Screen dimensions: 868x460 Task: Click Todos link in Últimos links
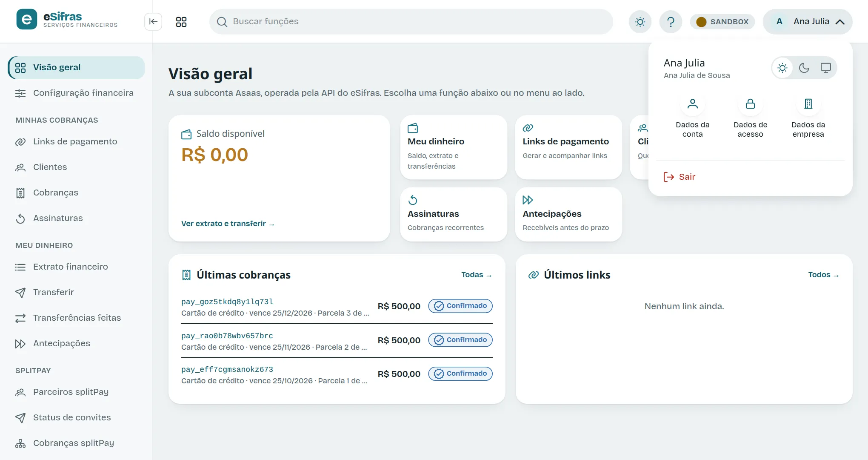pyautogui.click(x=823, y=275)
